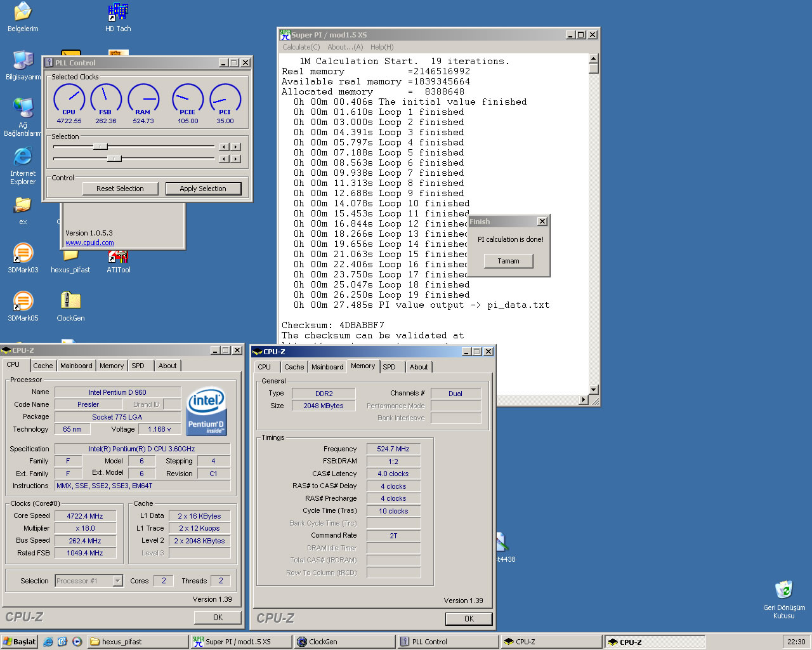Switch to Mainboard tab in left CPU-Z window
Viewport: 812px width, 650px height.
(76, 366)
